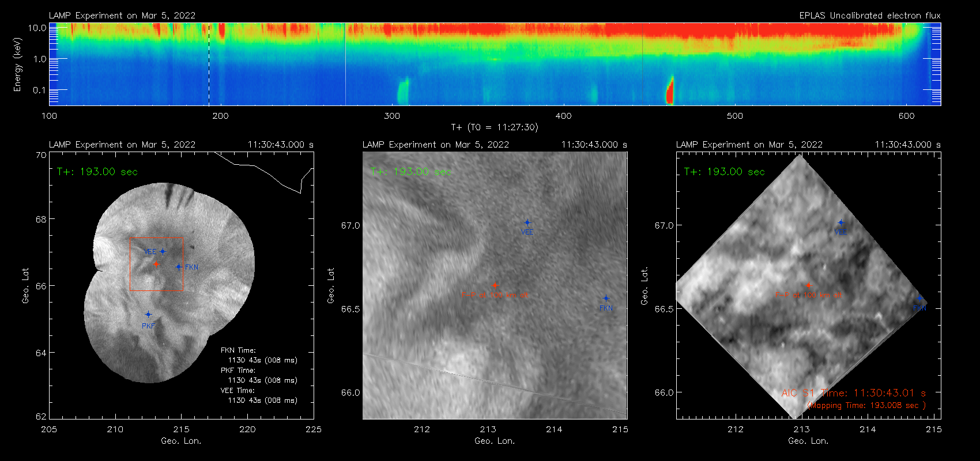Image resolution: width=980 pixels, height=461 pixels.
Task: Click the 67.0 latitude tick on the middle panel
Action: pyautogui.click(x=350, y=225)
